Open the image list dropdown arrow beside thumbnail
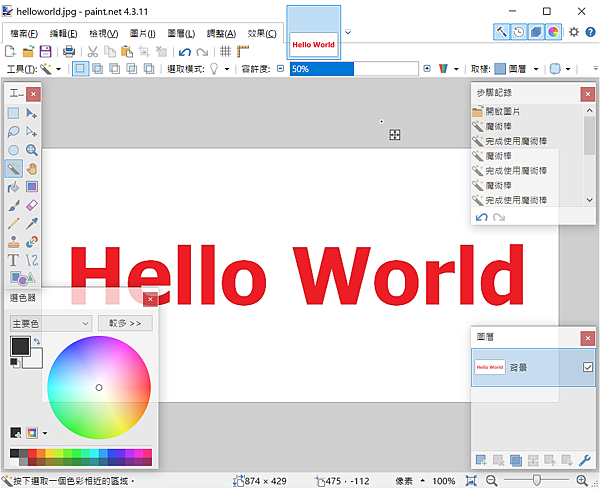 click(348, 31)
